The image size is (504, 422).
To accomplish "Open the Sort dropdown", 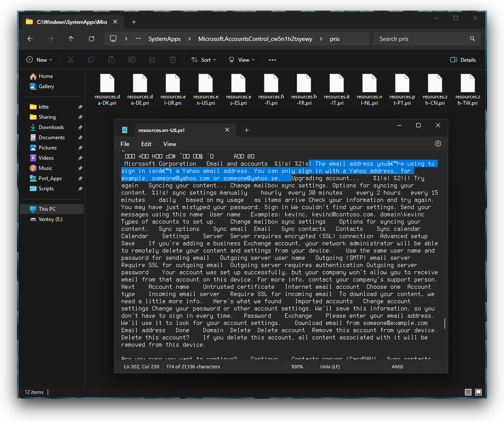I will tap(204, 60).
